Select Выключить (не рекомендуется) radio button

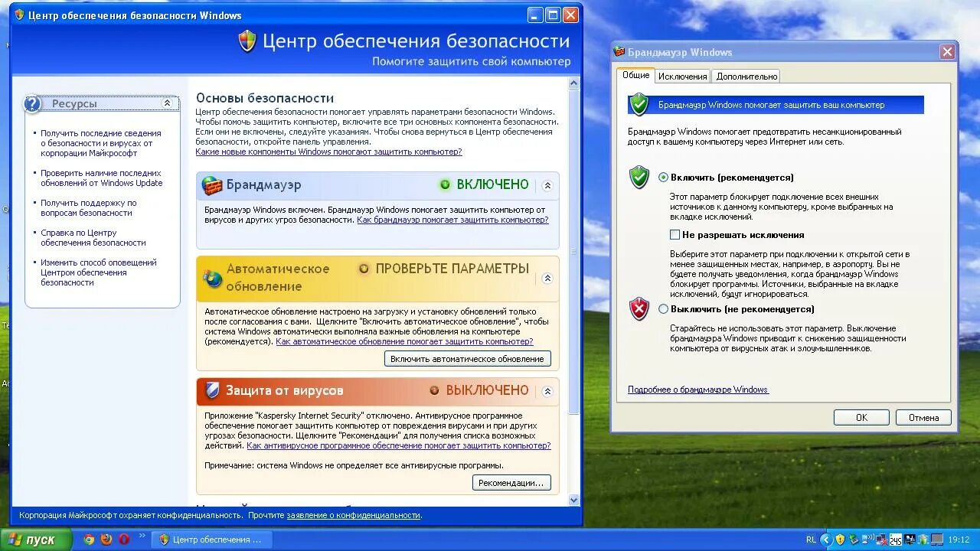click(x=663, y=309)
